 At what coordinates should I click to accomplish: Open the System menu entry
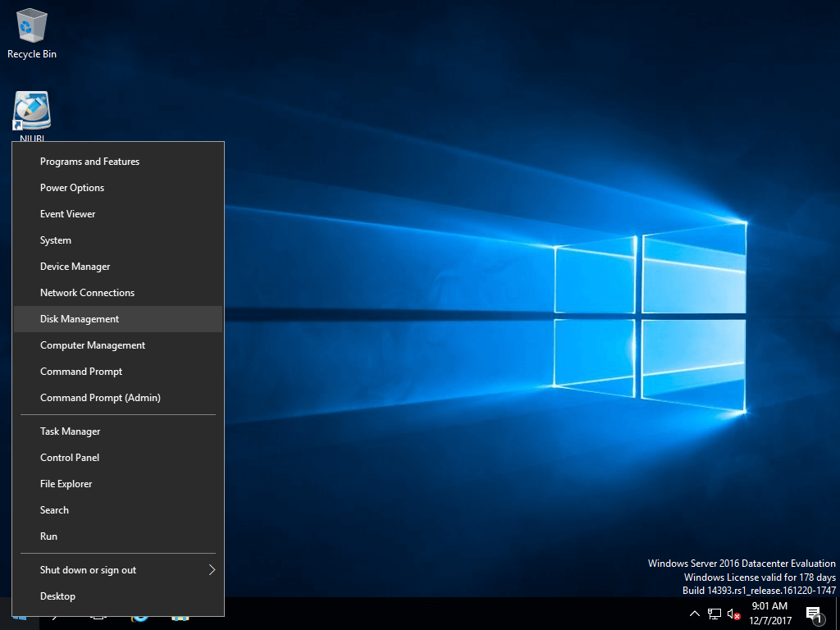[118, 240]
